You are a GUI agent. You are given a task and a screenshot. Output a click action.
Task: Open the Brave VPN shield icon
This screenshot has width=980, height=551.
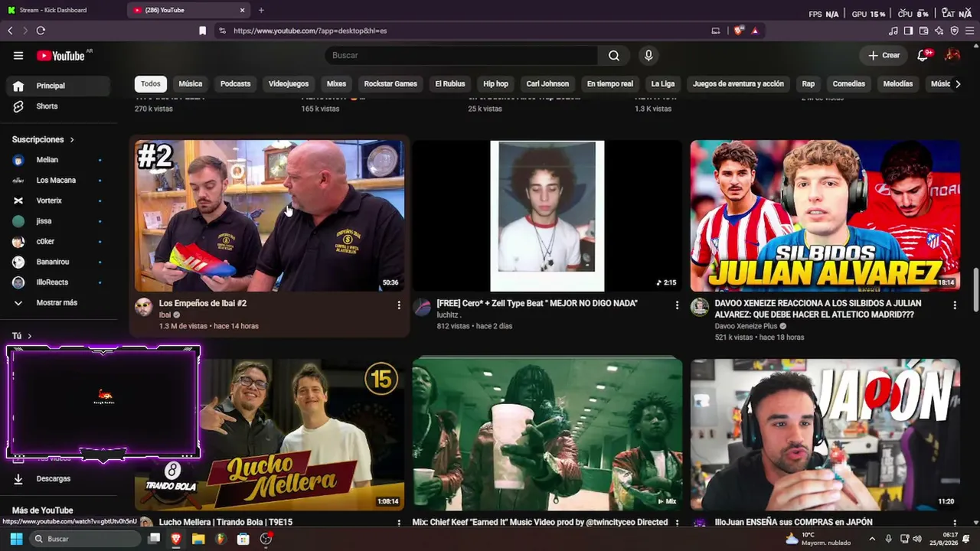954,31
